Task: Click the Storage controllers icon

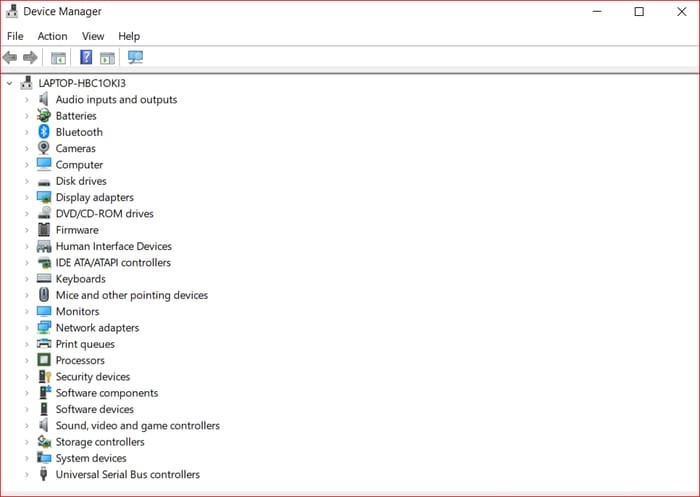Action: (44, 441)
